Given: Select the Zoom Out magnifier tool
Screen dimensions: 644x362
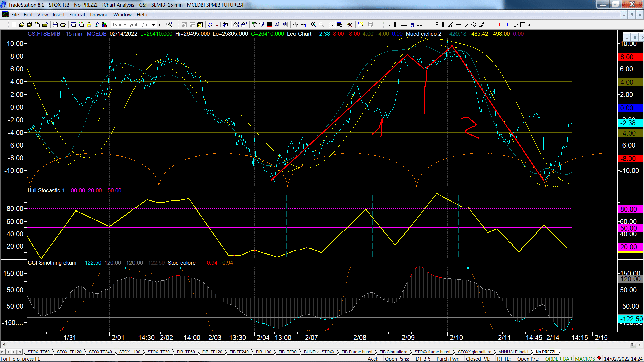Looking at the screenshot, I should [321, 25].
